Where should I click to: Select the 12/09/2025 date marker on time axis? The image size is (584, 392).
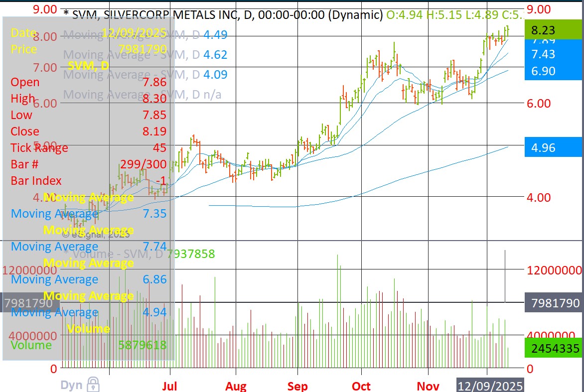click(490, 386)
